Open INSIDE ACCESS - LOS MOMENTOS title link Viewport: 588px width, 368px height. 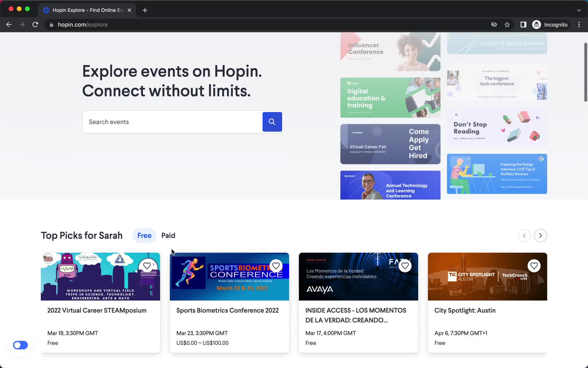click(356, 315)
